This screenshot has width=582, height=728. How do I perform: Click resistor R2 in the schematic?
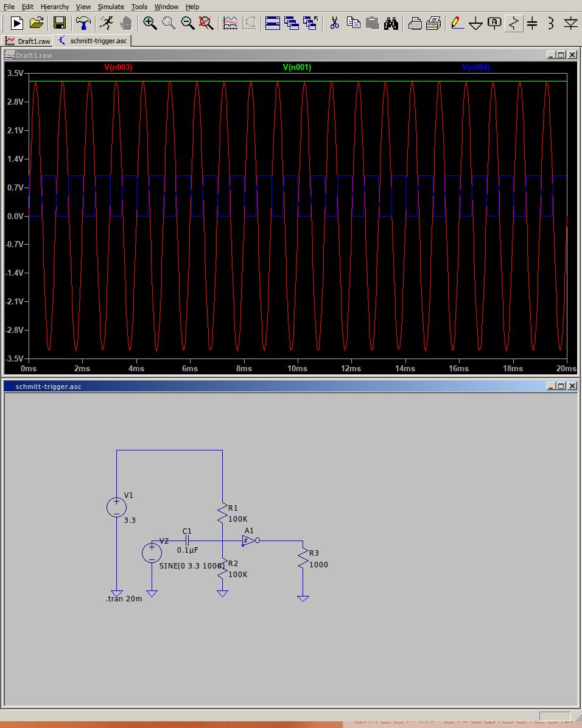[222, 569]
